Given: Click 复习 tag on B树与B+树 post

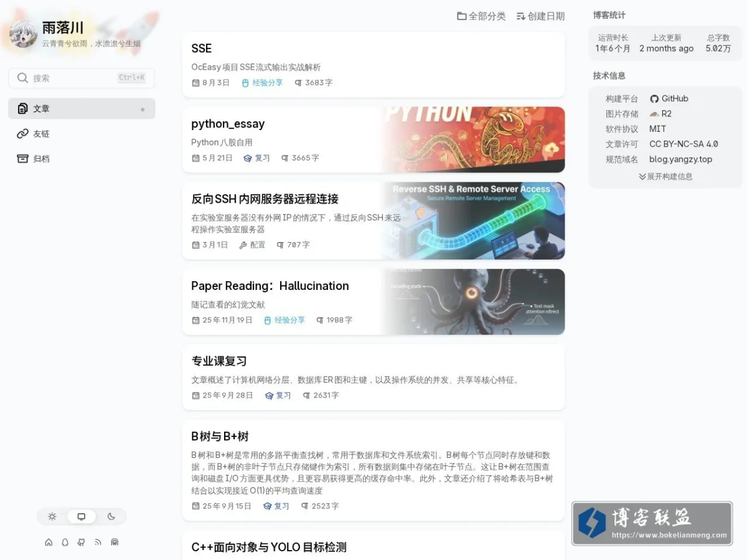Looking at the screenshot, I should [276, 506].
